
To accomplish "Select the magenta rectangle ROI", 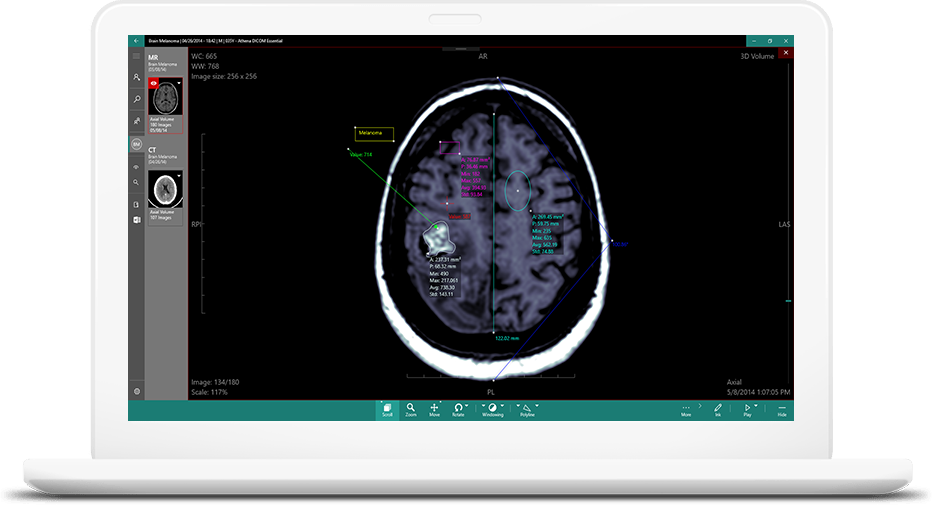I will [x=449, y=147].
